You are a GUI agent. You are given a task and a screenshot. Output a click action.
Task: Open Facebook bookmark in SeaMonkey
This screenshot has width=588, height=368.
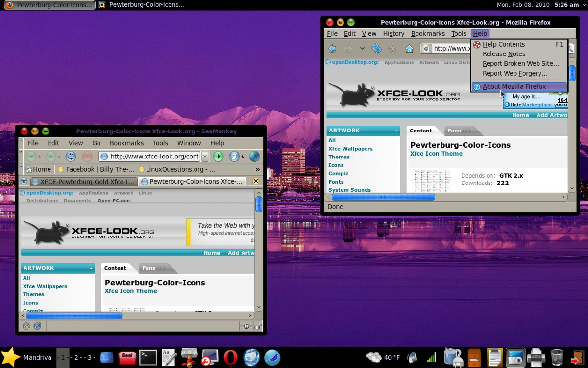96,169
